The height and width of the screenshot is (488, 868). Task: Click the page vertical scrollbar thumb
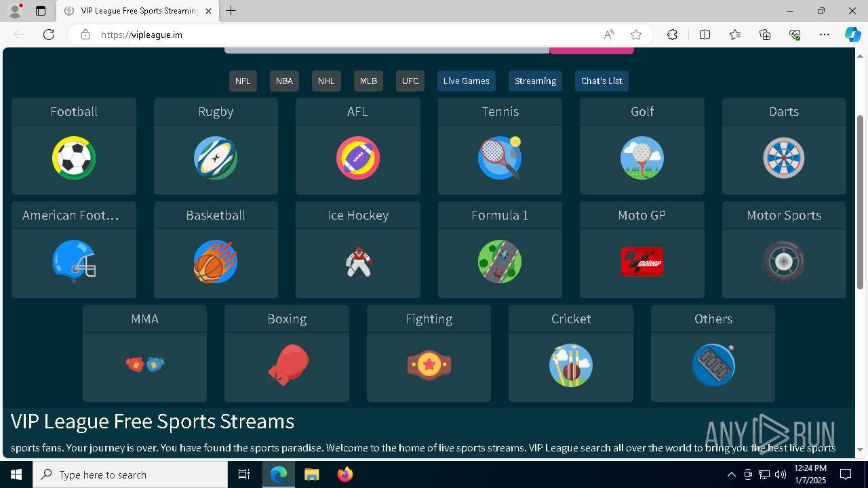coord(861,202)
